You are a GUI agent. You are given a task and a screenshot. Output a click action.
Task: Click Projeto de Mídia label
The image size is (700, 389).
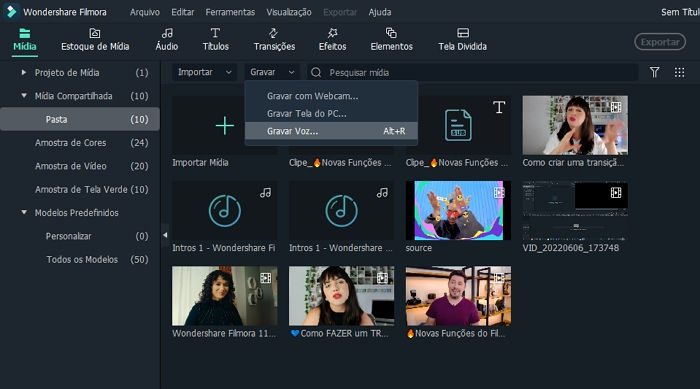67,72
